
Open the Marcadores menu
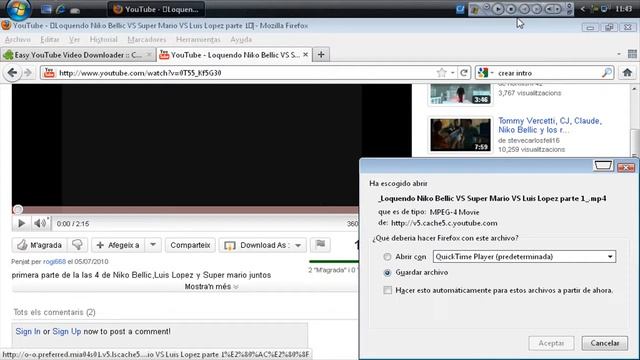click(147, 40)
